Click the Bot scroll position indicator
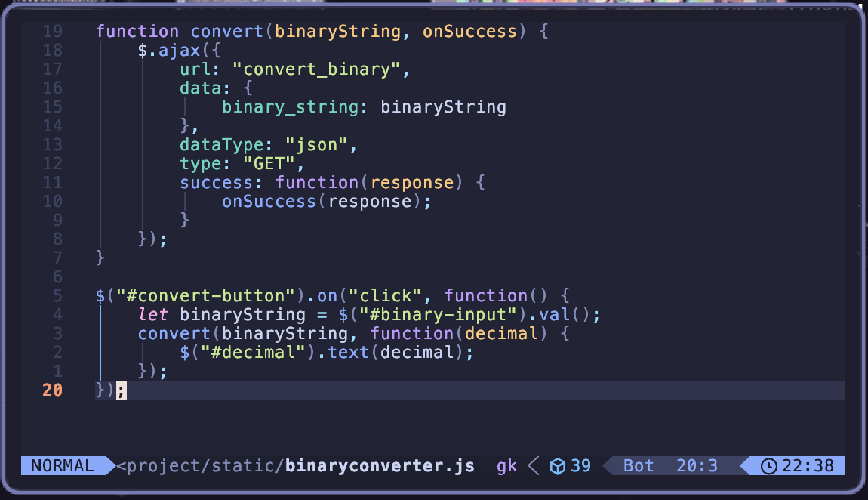Screen dimensions: 868x500 pos(638,466)
